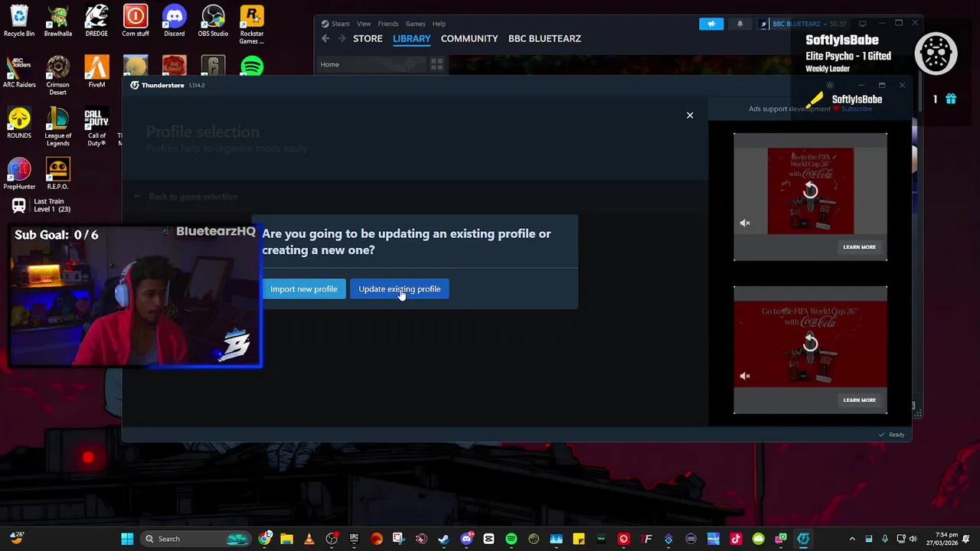Screen dimensions: 980x551
Task: Open Steam's Community tab
Action: click(469, 38)
